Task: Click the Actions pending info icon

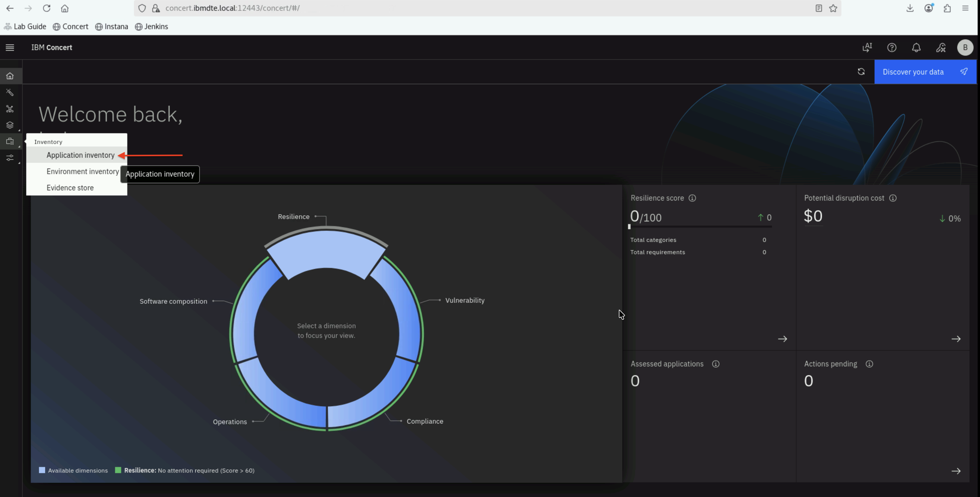Action: coord(869,364)
